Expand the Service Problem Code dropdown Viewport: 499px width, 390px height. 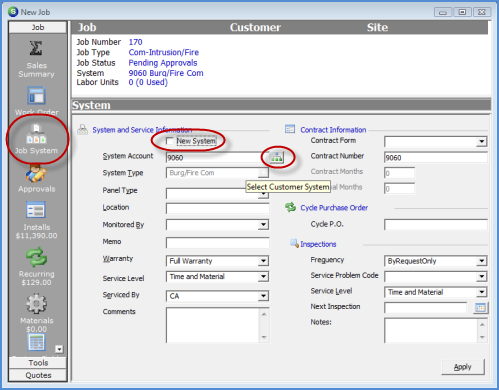click(x=481, y=276)
